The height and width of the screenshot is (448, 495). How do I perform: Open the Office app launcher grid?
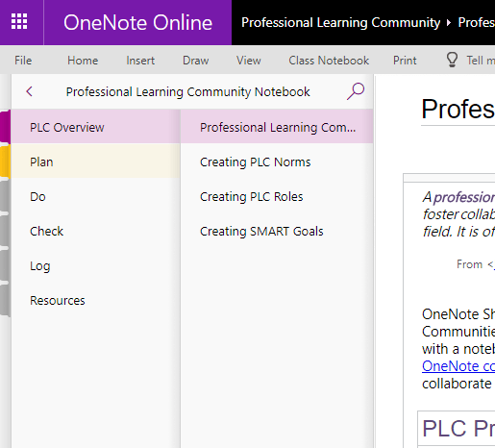[19, 22]
